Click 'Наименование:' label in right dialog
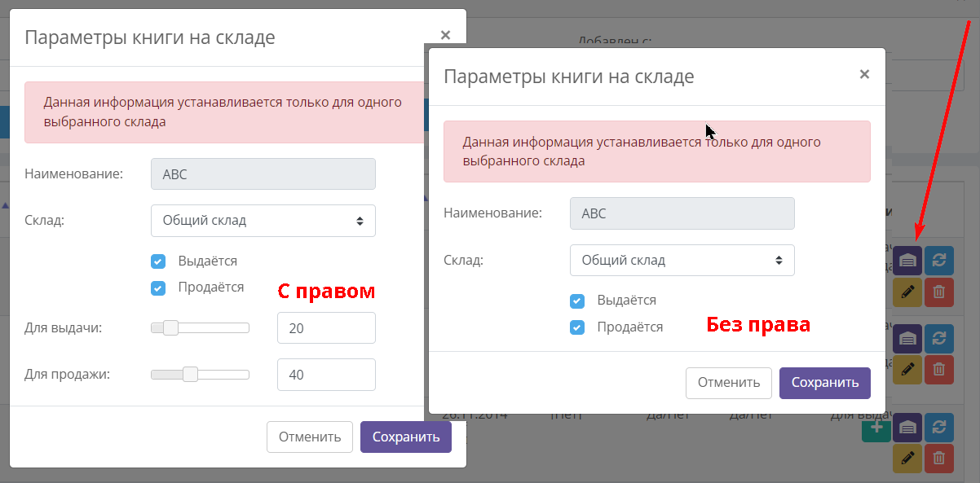Image resolution: width=980 pixels, height=483 pixels. [492, 213]
